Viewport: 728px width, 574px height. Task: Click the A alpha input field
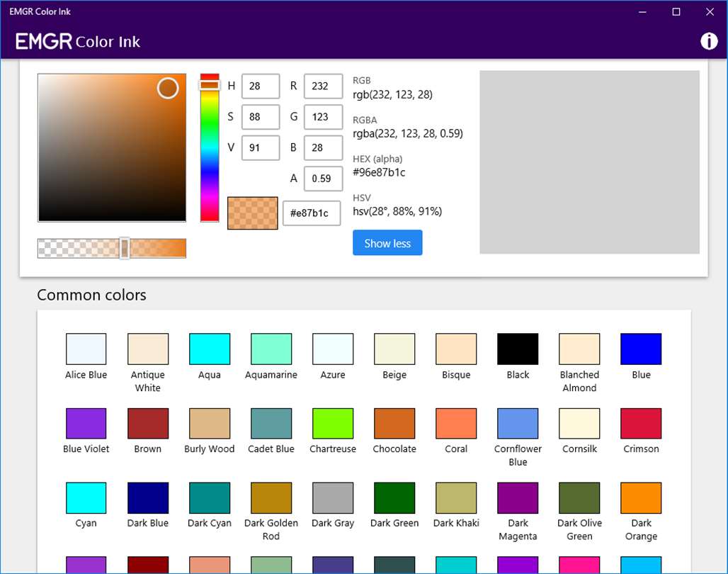tap(323, 179)
